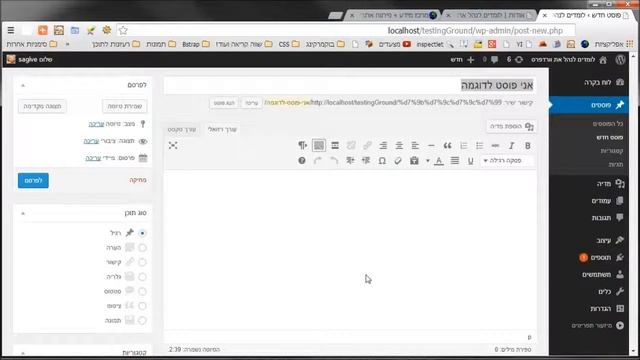
Task: Redo the editor action
Action: pos(318,161)
